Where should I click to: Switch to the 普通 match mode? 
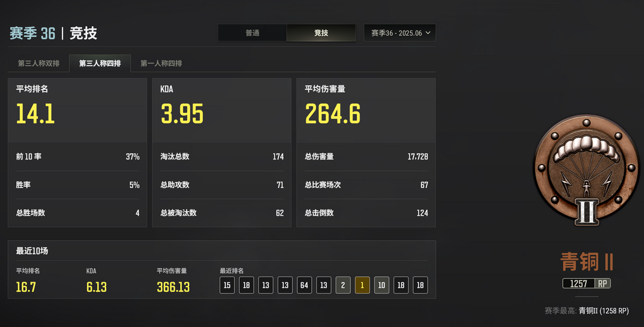[252, 33]
